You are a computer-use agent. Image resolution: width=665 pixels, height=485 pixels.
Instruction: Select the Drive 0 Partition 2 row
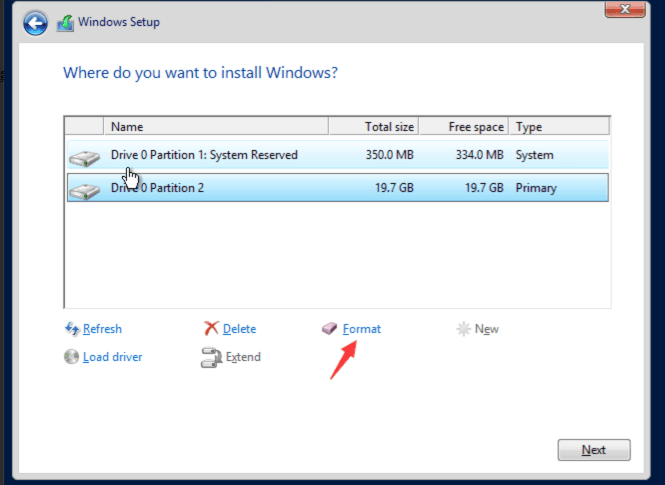click(x=338, y=187)
